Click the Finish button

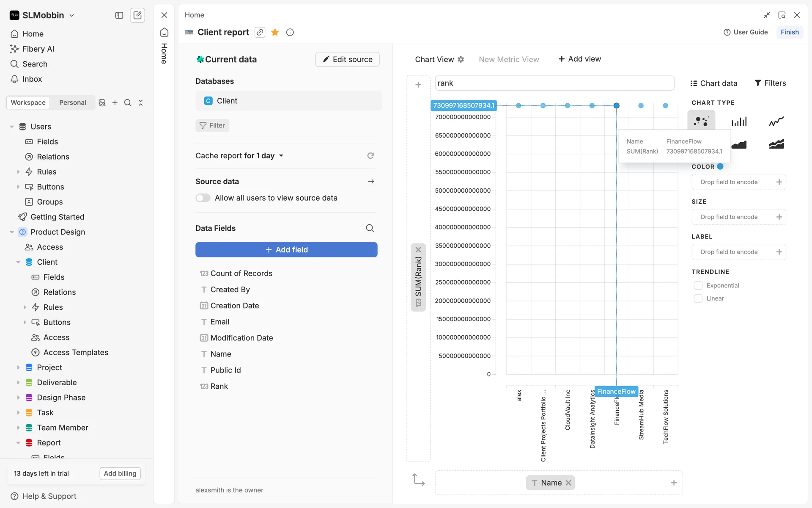click(x=789, y=32)
